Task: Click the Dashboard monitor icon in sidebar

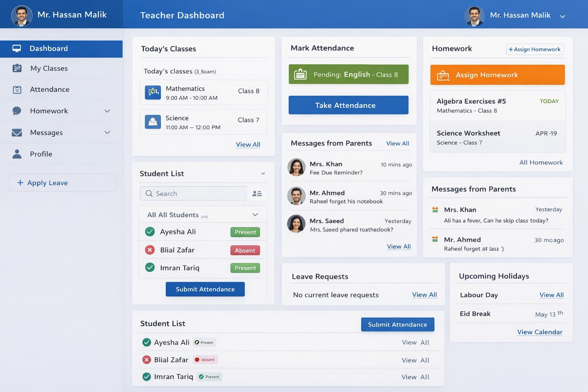Action: [x=16, y=49]
